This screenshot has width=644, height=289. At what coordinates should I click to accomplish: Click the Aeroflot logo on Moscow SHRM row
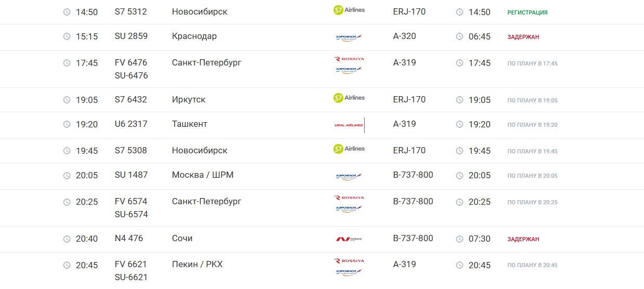[x=349, y=176]
